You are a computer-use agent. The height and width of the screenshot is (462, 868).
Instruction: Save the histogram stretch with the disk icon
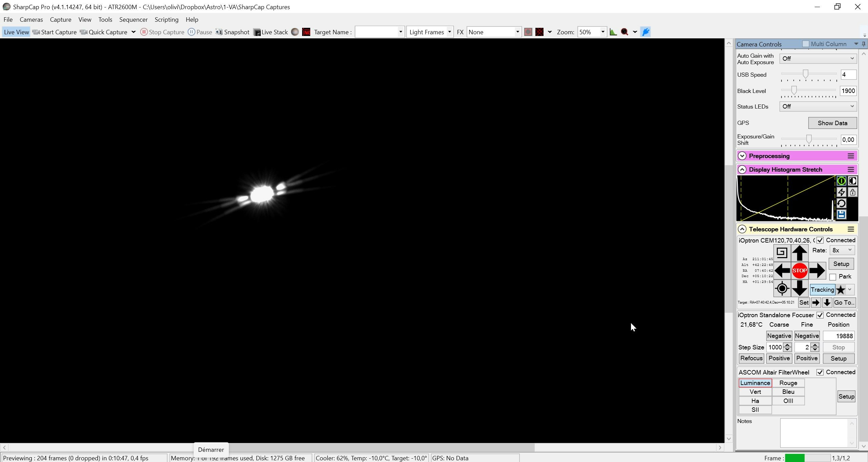(841, 214)
